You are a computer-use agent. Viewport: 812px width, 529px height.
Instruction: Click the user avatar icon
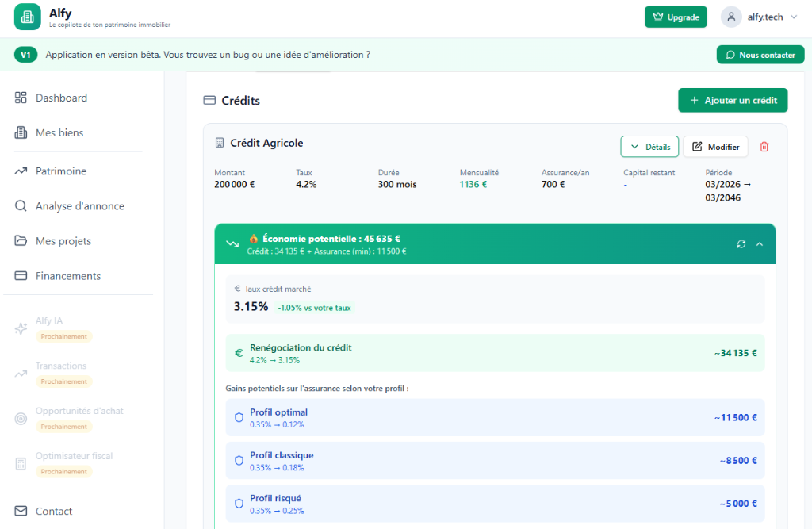pyautogui.click(x=731, y=17)
